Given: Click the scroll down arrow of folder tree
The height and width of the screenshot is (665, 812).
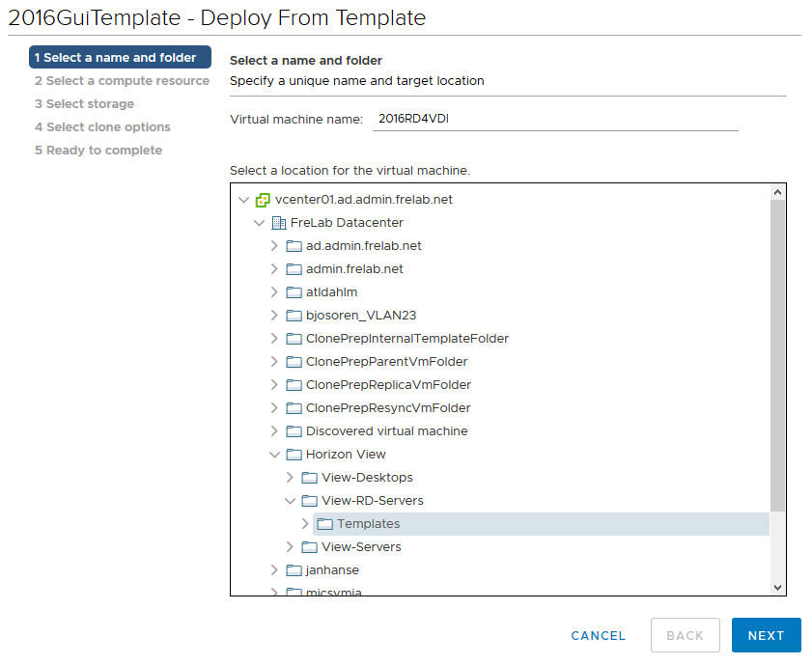Looking at the screenshot, I should 778,587.
